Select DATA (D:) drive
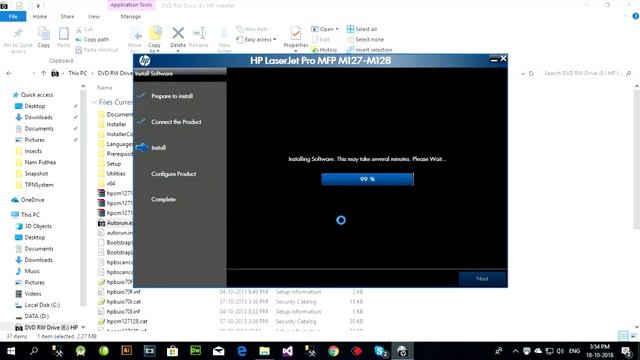 [36, 316]
